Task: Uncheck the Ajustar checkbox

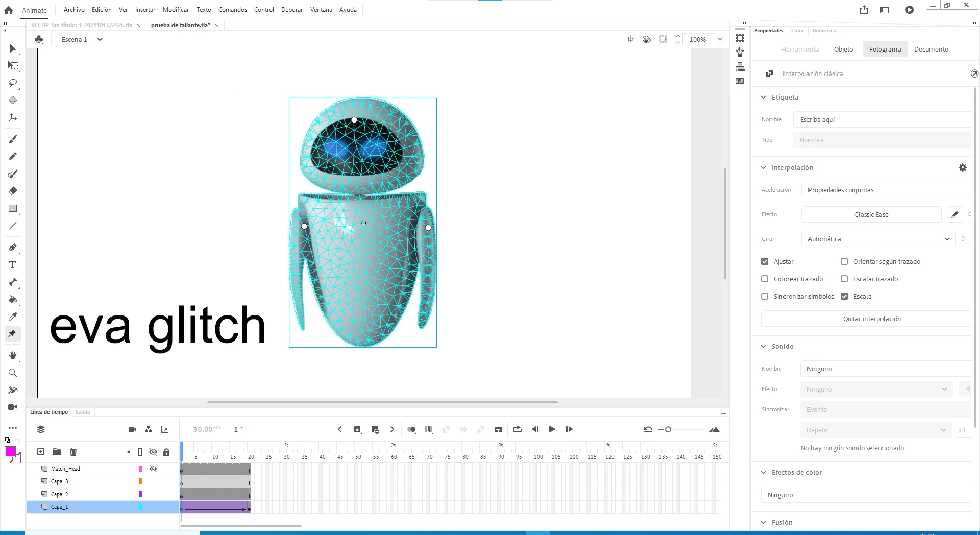Action: [765, 261]
